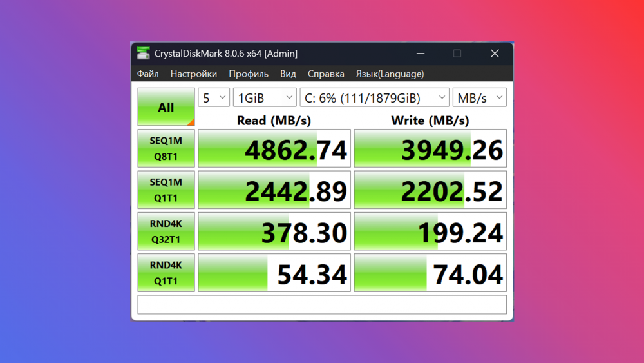
Task: Click the SEQ1M Q8T1 write value 3949.26
Action: (430, 148)
